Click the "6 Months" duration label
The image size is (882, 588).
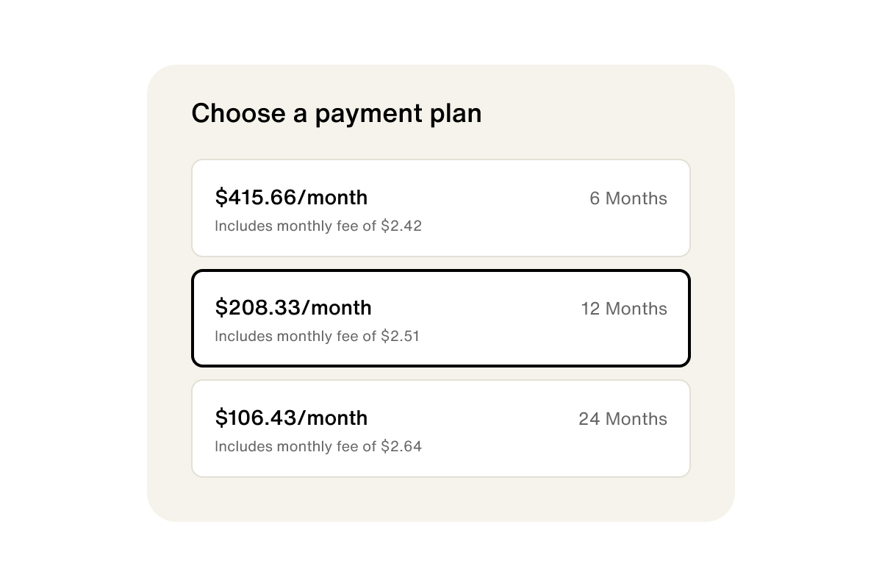(x=628, y=198)
